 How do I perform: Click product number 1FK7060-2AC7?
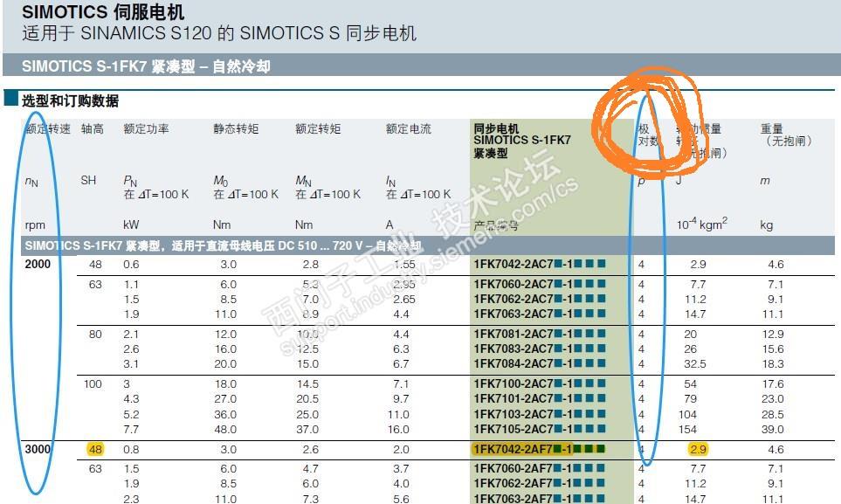coord(539,285)
